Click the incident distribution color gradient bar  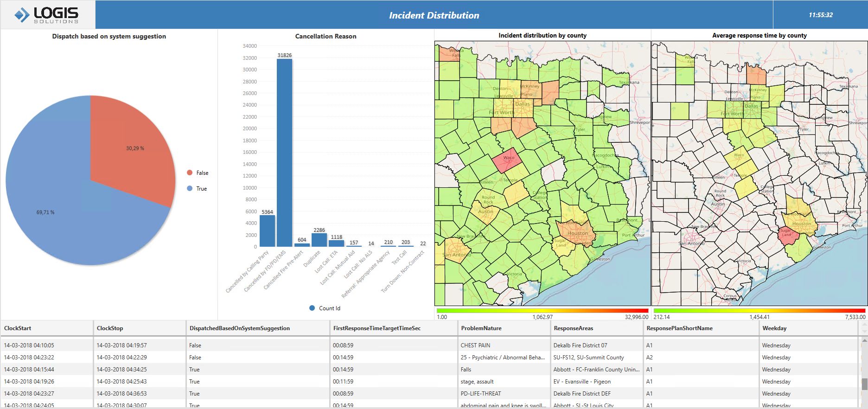pyautogui.click(x=542, y=311)
